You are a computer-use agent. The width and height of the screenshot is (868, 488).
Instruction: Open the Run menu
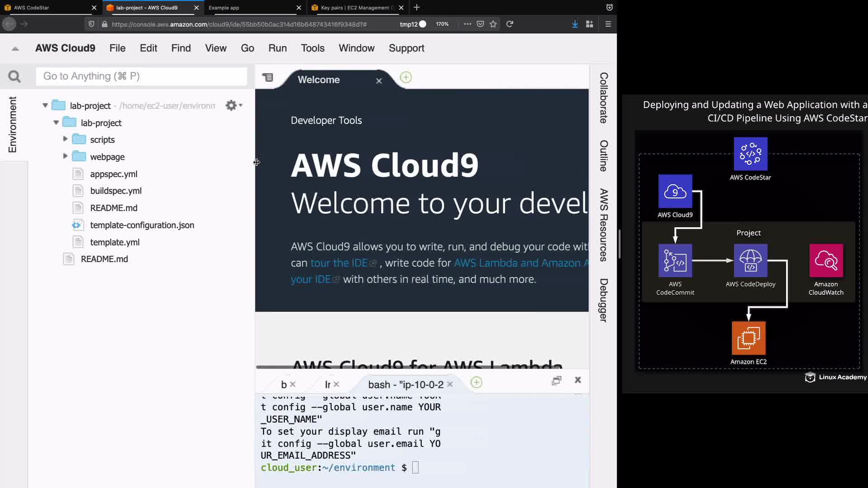click(277, 48)
